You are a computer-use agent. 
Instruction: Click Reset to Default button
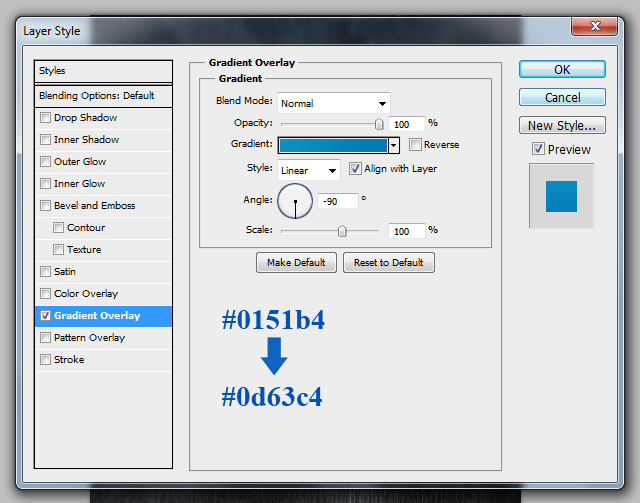pos(389,263)
